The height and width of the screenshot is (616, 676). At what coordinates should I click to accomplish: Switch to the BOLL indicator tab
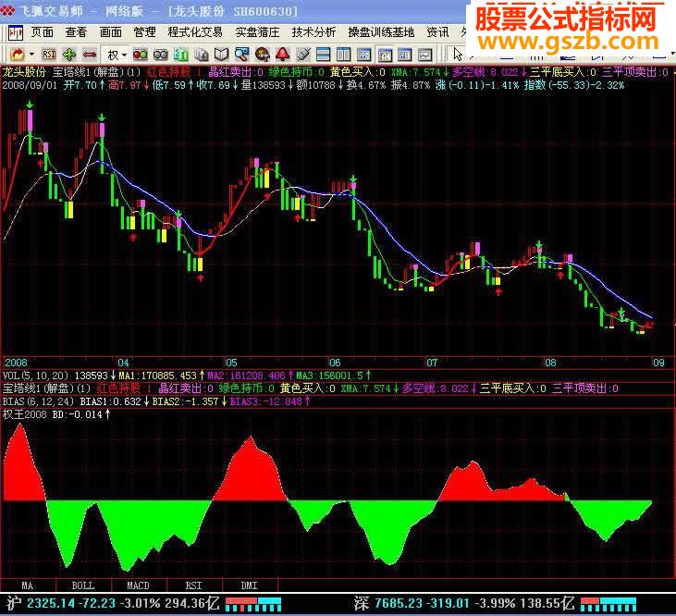click(x=82, y=585)
